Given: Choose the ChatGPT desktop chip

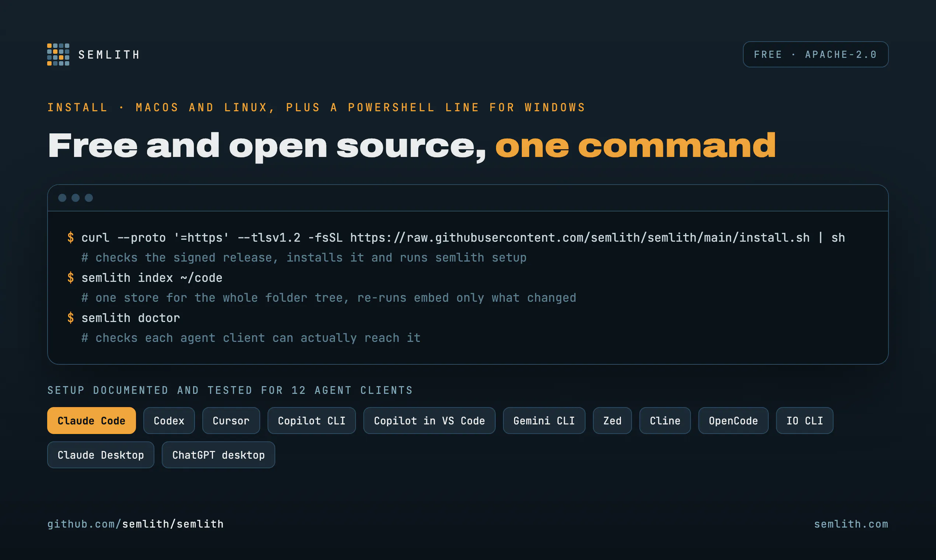Looking at the screenshot, I should click(x=219, y=455).
